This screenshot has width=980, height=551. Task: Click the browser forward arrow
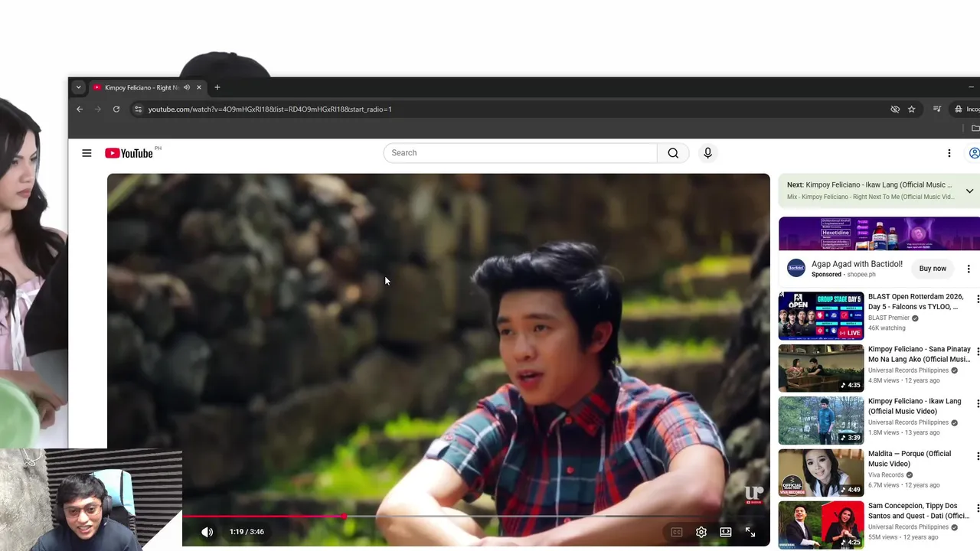[x=98, y=109]
